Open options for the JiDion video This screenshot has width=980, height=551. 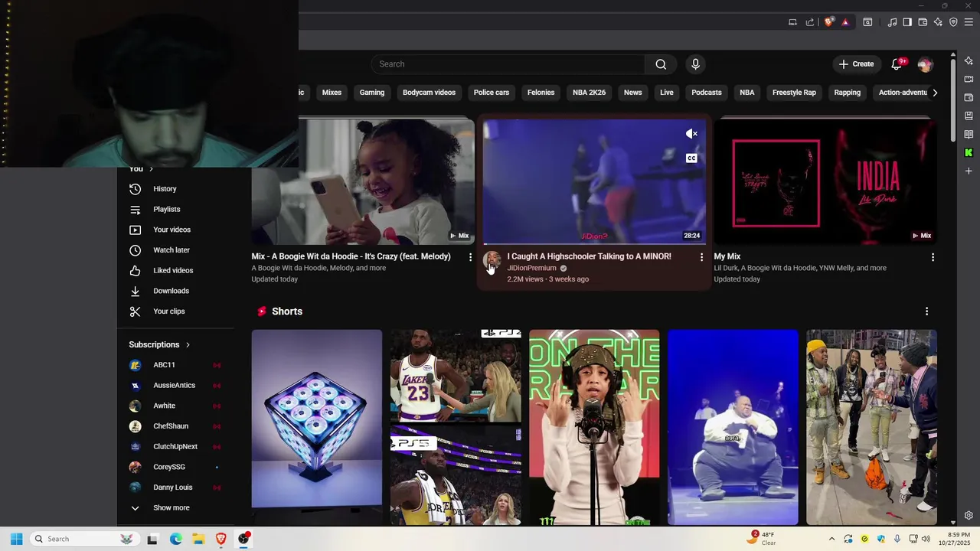[701, 257]
